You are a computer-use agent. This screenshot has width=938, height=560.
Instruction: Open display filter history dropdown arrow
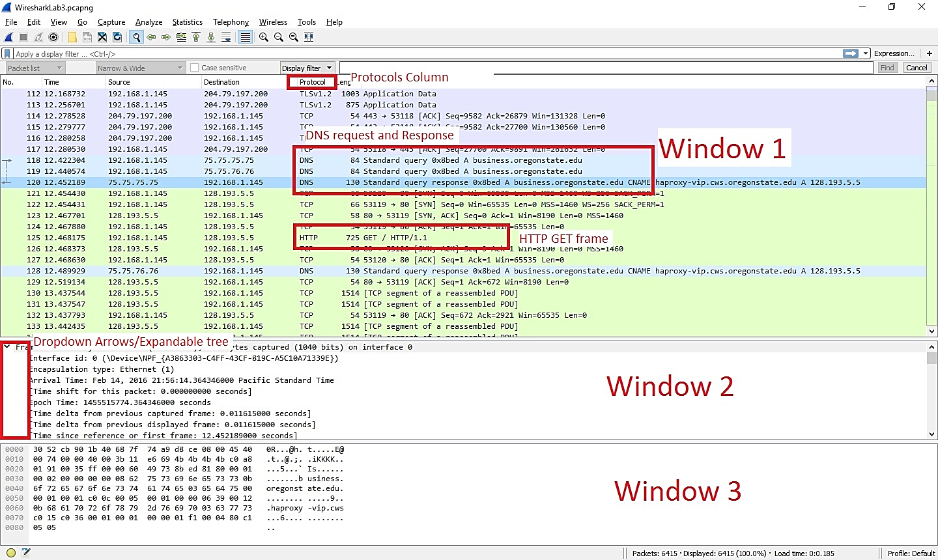pyautogui.click(x=866, y=53)
